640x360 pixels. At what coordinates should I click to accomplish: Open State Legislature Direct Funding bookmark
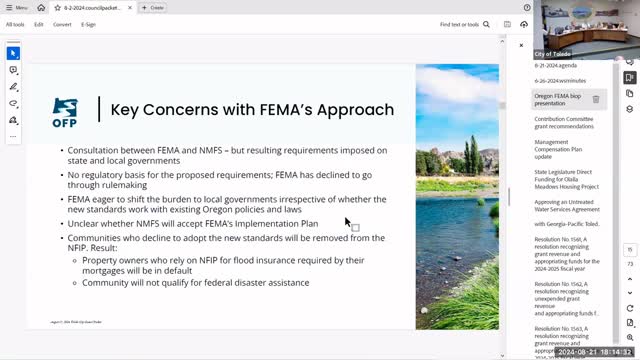click(567, 179)
